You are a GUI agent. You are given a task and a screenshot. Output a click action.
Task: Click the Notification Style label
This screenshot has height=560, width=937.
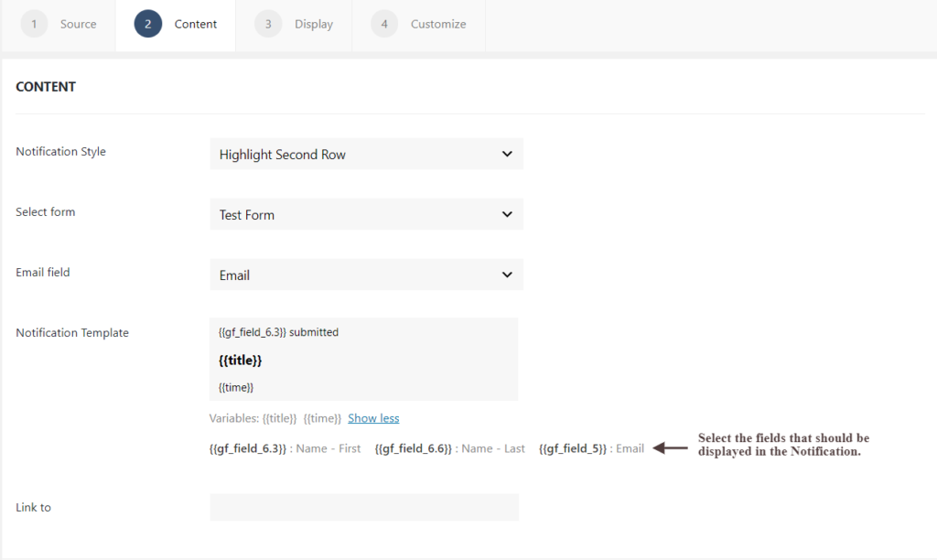pos(61,152)
